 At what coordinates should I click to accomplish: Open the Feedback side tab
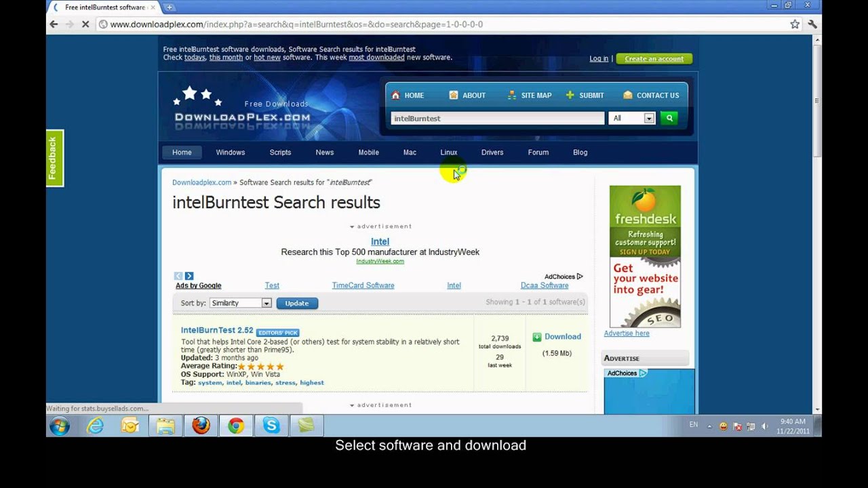54,158
